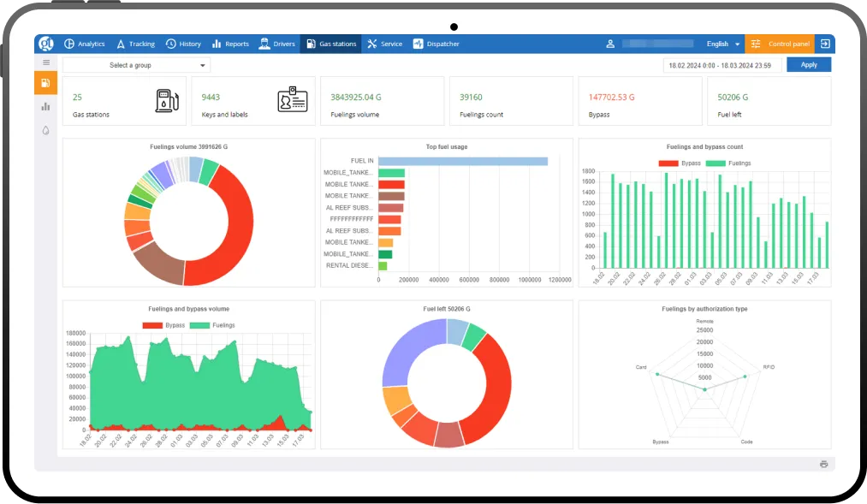The width and height of the screenshot is (867, 504).
Task: Select the Dispatcher menu item
Action: (x=436, y=44)
